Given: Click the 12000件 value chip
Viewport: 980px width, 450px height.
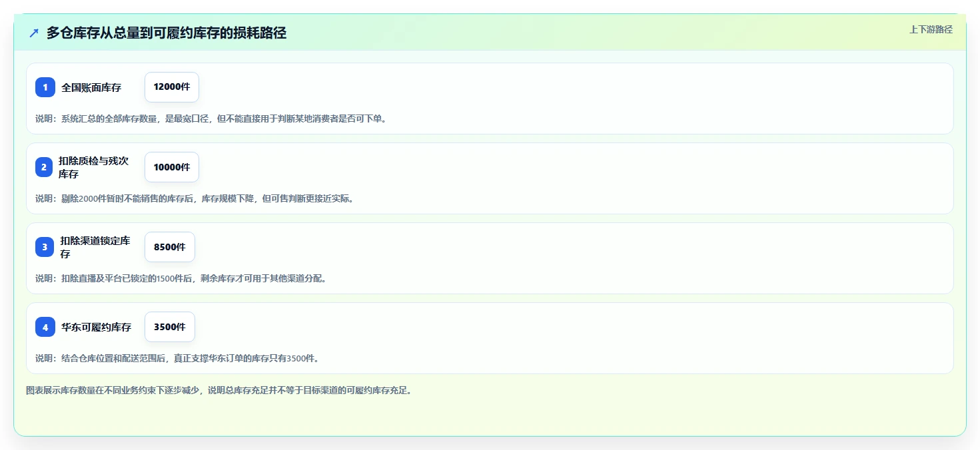Looking at the screenshot, I should tap(172, 87).
